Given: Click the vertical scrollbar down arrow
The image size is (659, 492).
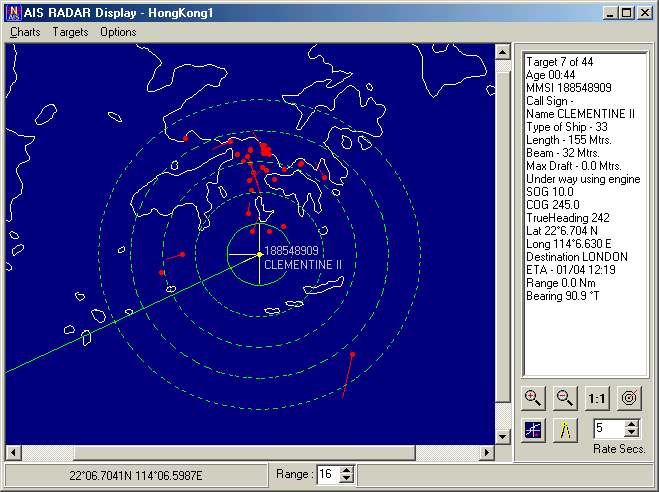Looking at the screenshot, I should pos(503,437).
